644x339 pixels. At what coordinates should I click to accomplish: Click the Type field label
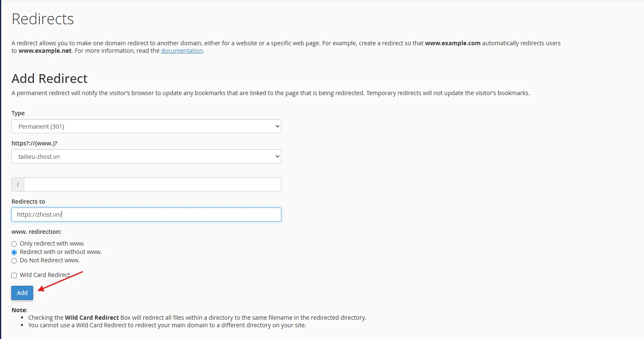point(18,113)
